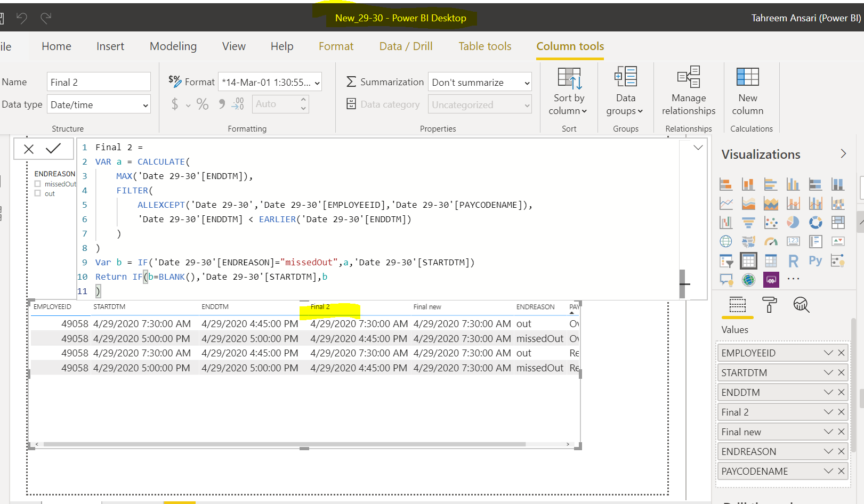The width and height of the screenshot is (864, 504).
Task: Undo the last action
Action: point(22,18)
